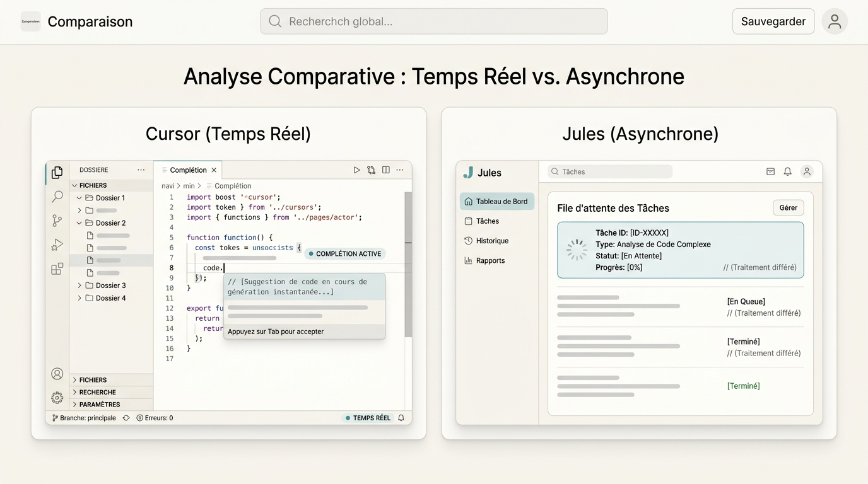Open the Run and Debug icon
Image resolution: width=868 pixels, height=484 pixels.
coord(57,245)
